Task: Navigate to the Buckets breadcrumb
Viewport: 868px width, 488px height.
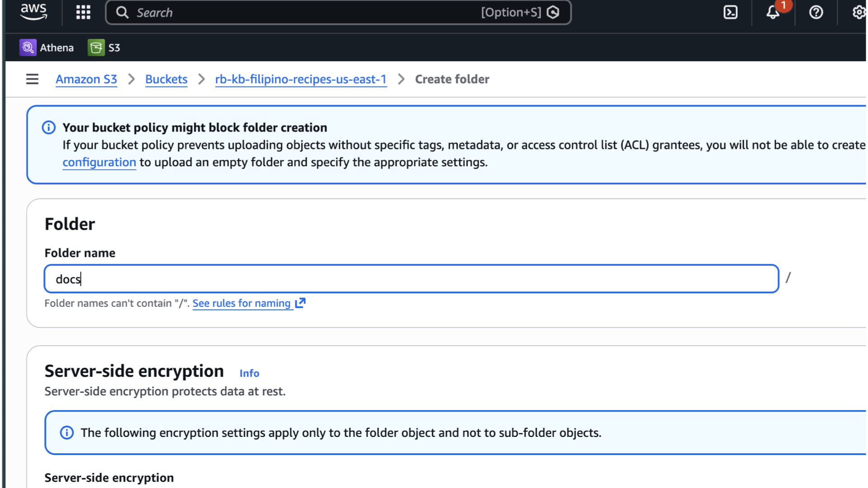Action: [x=166, y=79]
